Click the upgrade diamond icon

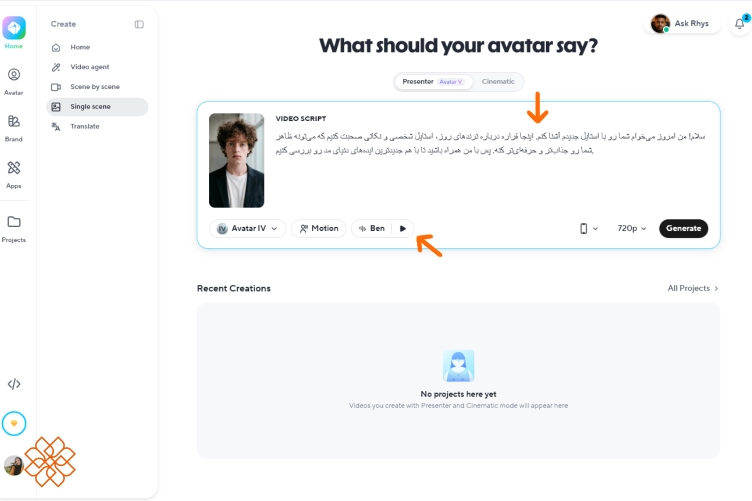click(x=14, y=423)
